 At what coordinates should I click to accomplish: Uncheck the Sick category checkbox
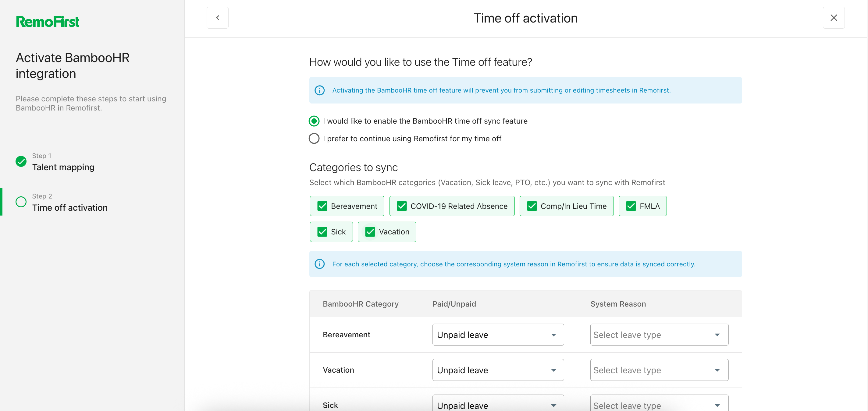tap(322, 232)
